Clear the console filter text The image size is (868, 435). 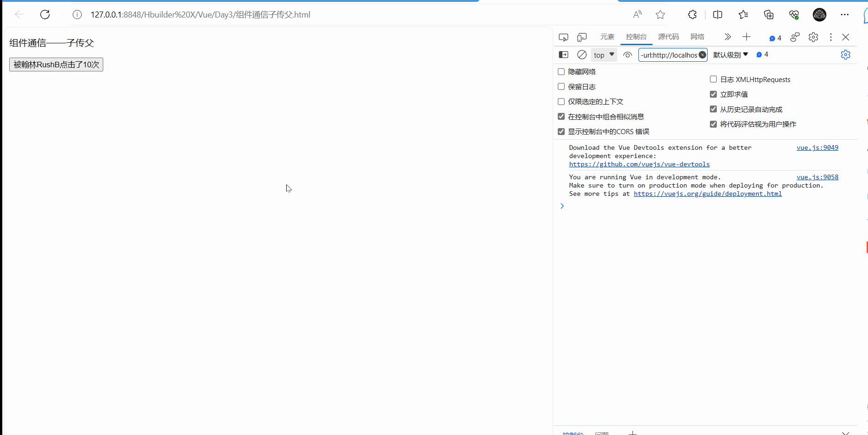[703, 55]
